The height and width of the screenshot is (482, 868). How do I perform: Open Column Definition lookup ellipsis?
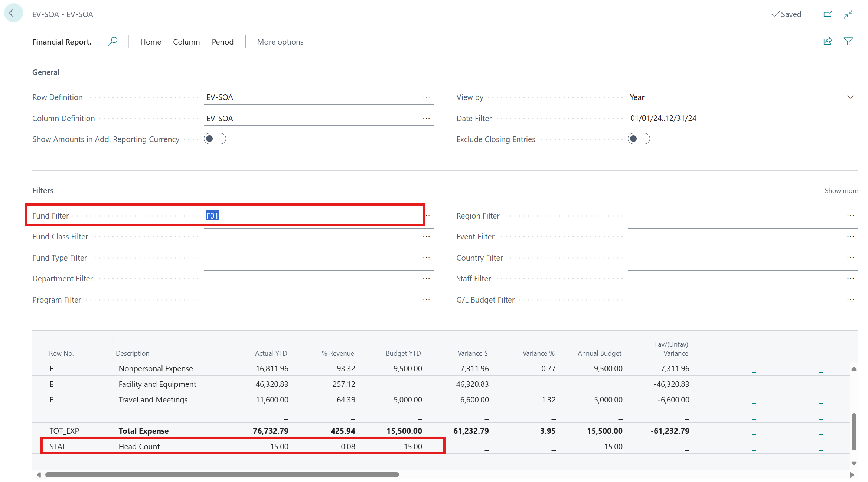(x=426, y=118)
